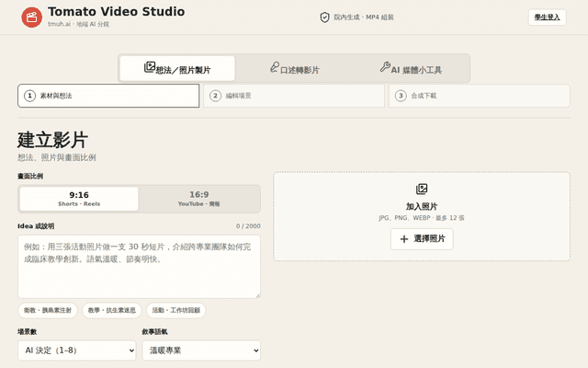The width and height of the screenshot is (588, 368).
Task: Click the 想法、照片與畫面比例 subtitle
Action: tap(57, 157)
